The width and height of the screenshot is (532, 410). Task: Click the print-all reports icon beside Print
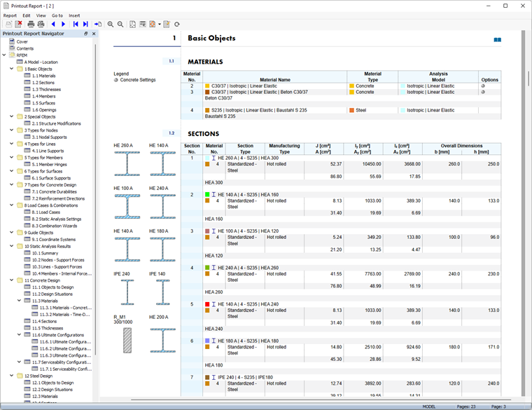coord(41,24)
